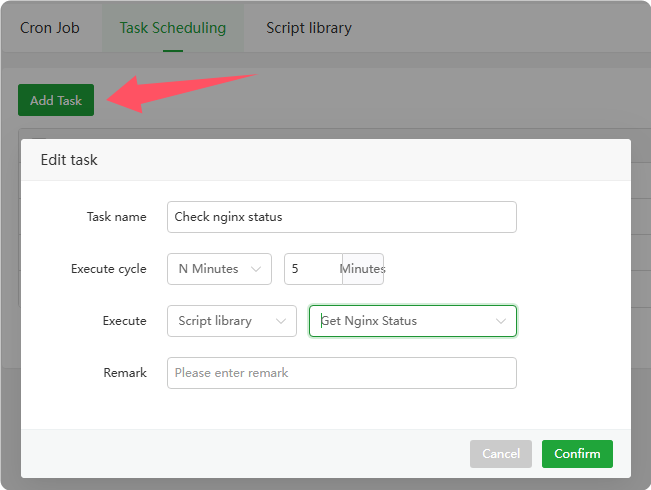Click the N Minutes dropdown chevron

pyautogui.click(x=256, y=269)
